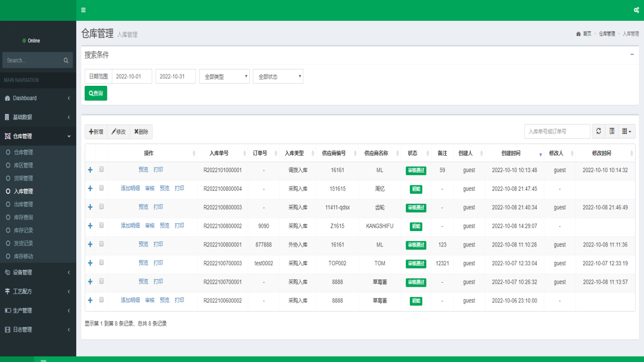Expand row details for R2022101000001
This screenshot has height=362, width=644.
tap(90, 170)
